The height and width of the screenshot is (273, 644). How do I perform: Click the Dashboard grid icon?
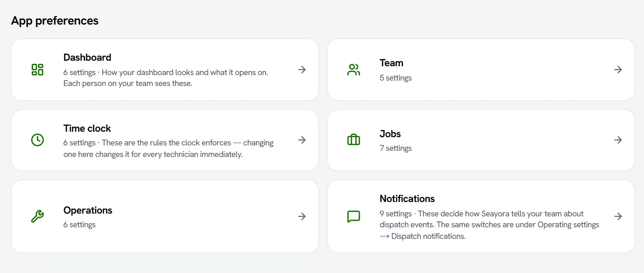(37, 70)
